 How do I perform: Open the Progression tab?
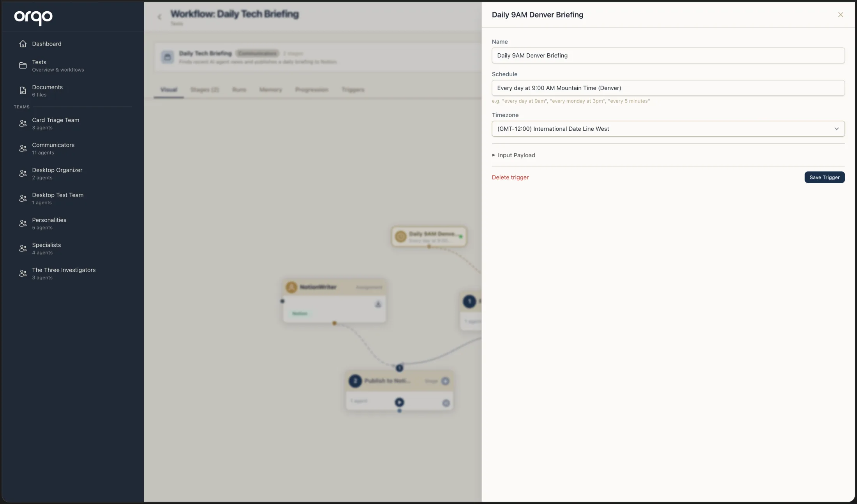pyautogui.click(x=312, y=90)
